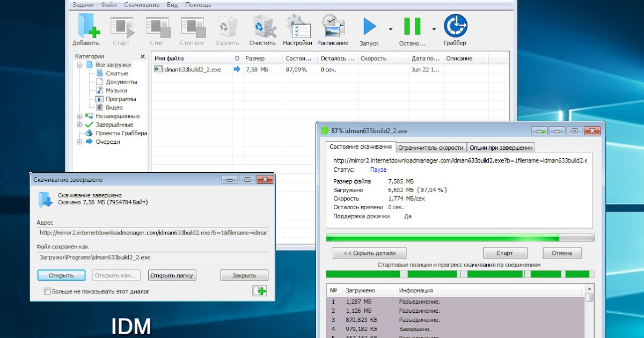Click Отмена in the progress dialog
Viewport: 644px width, 338px height.
tap(562, 253)
